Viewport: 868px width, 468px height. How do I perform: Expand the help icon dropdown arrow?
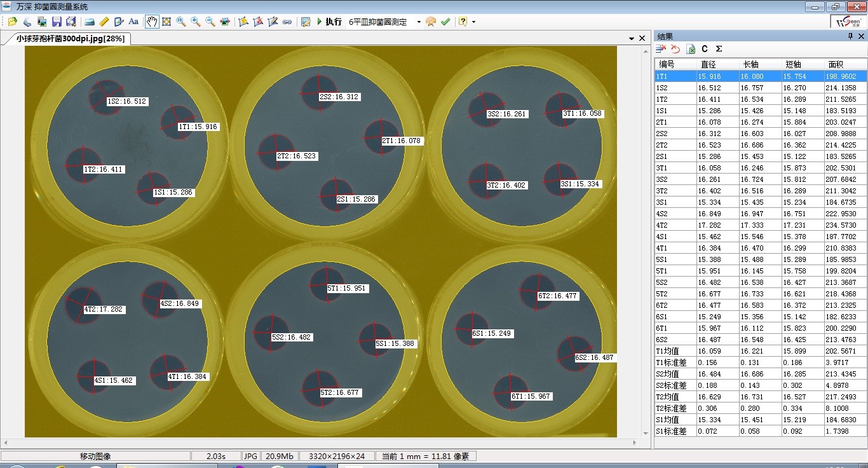tap(473, 22)
